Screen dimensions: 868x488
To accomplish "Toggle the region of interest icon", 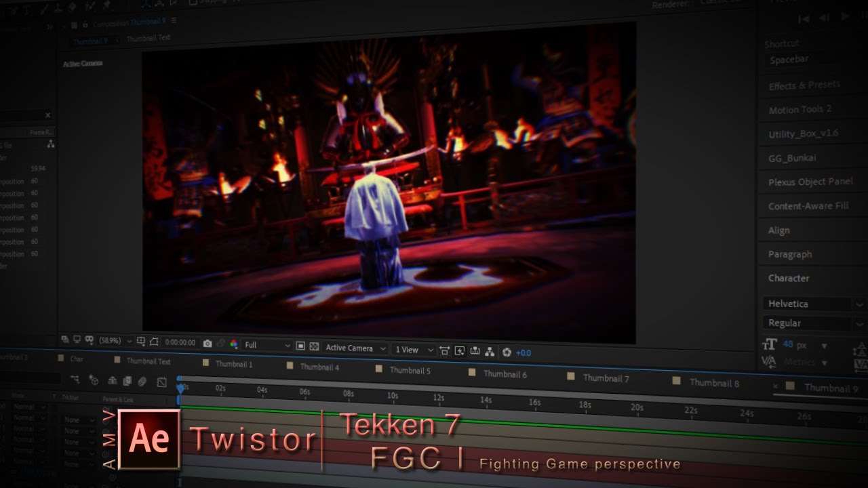I will pyautogui.click(x=300, y=346).
